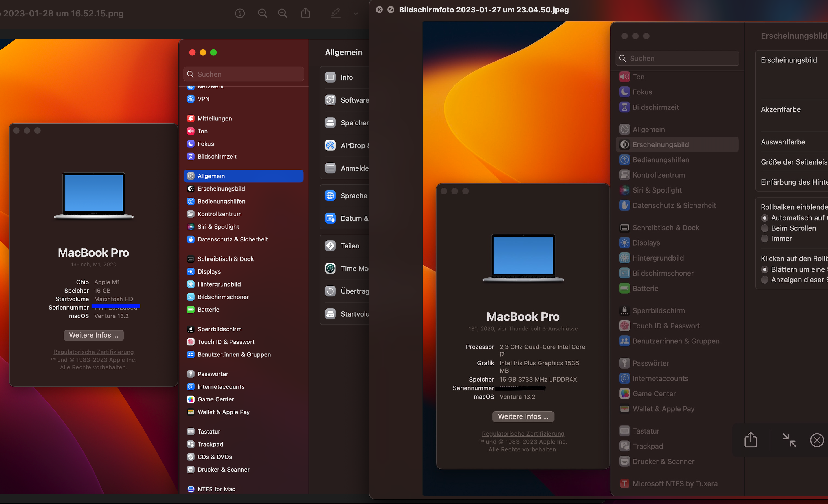Image resolution: width=828 pixels, height=504 pixels.
Task: Click the zoom in magnifier icon
Action: [283, 14]
